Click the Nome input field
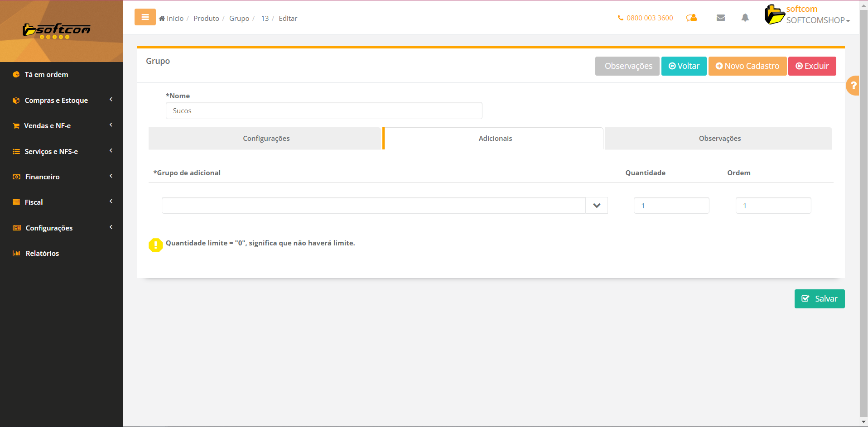Viewport: 868px width, 427px height. 323,111
